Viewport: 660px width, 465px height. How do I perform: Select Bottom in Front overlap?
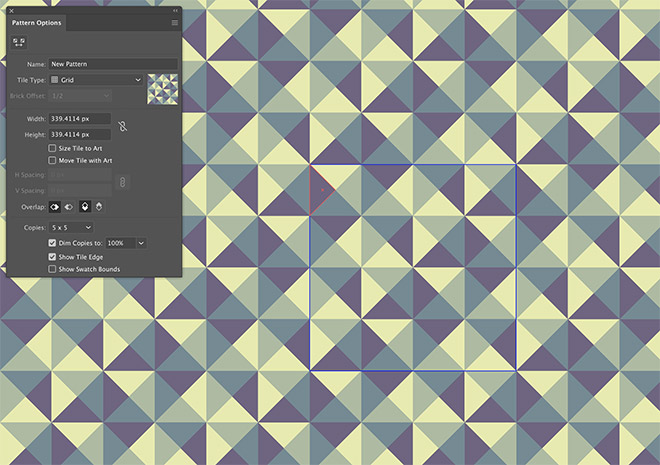[x=100, y=207]
